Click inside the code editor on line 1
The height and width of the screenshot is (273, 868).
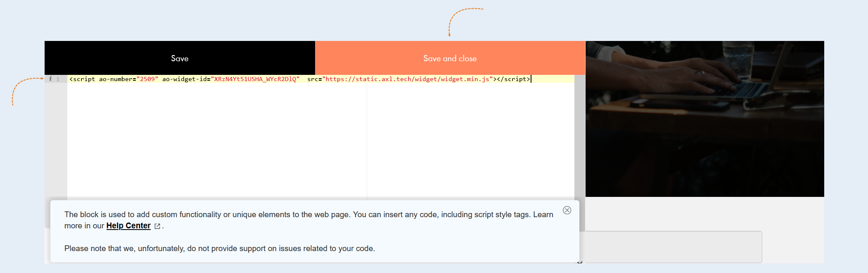click(320, 79)
